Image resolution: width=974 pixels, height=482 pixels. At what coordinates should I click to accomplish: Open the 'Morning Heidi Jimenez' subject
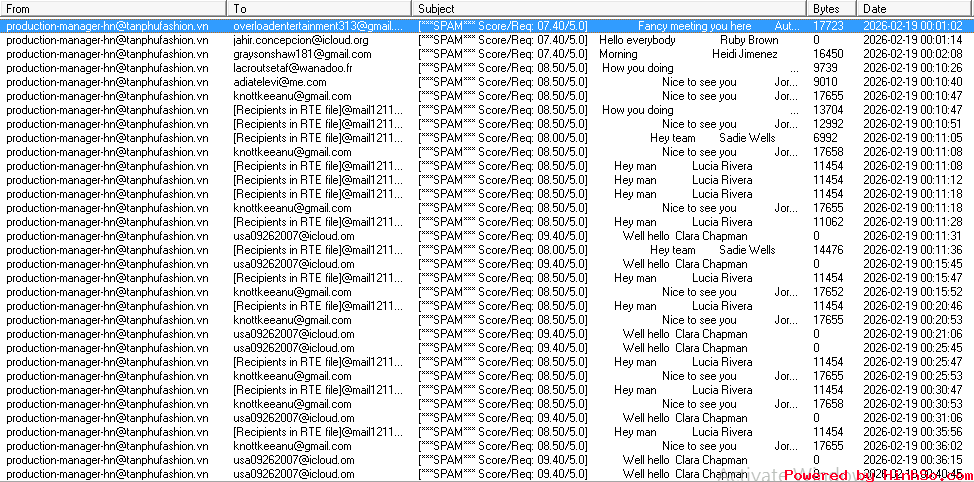[x=688, y=54]
